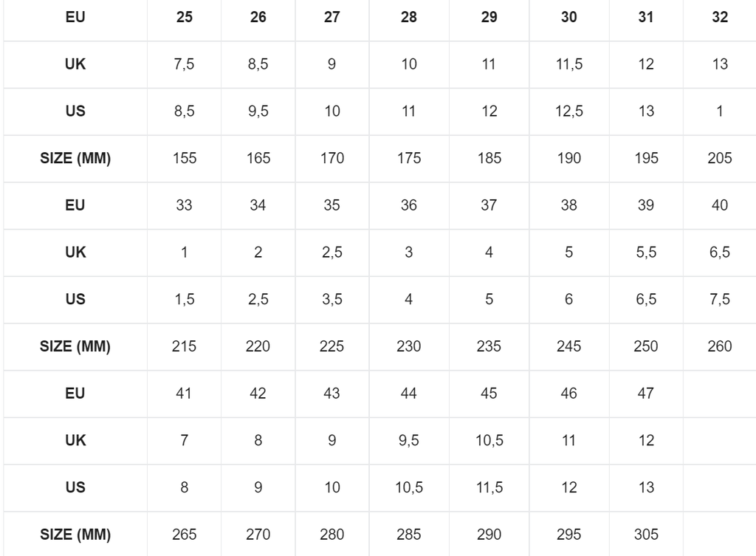
Task: Select the 260 mm size cell
Action: 720,346
